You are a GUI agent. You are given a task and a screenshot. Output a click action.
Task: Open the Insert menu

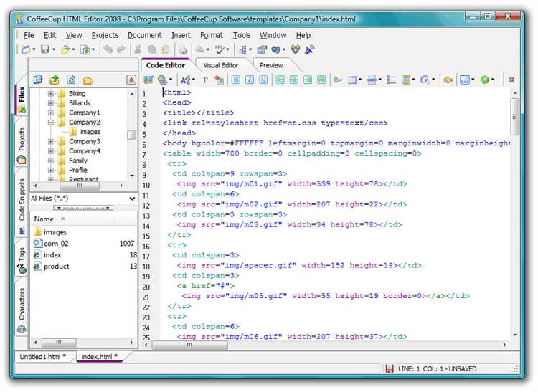(x=181, y=34)
